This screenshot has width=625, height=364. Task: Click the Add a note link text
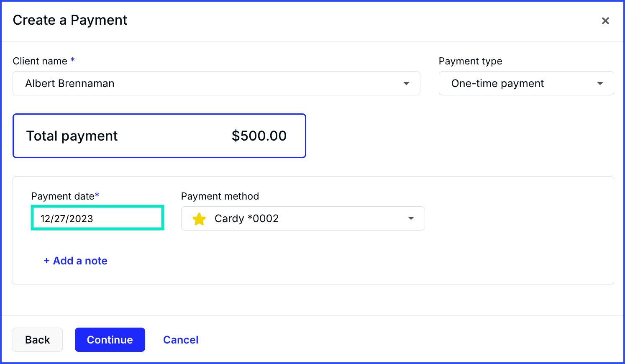click(80, 261)
